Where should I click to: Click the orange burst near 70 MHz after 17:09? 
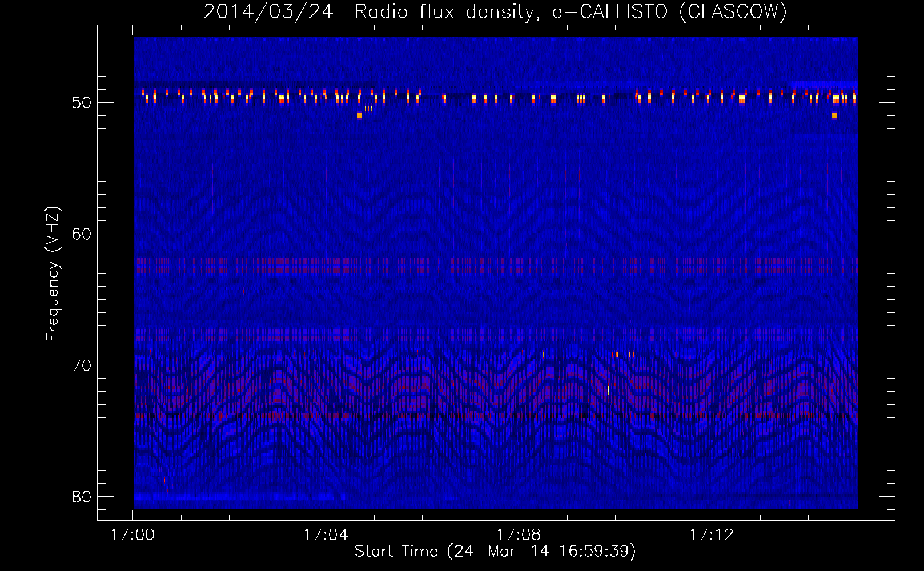pos(616,355)
